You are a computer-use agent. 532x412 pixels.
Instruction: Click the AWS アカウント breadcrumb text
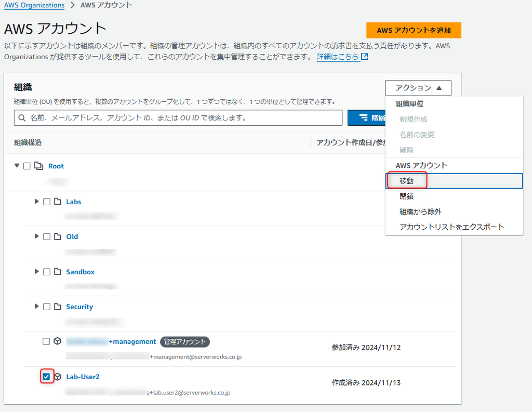pyautogui.click(x=106, y=5)
